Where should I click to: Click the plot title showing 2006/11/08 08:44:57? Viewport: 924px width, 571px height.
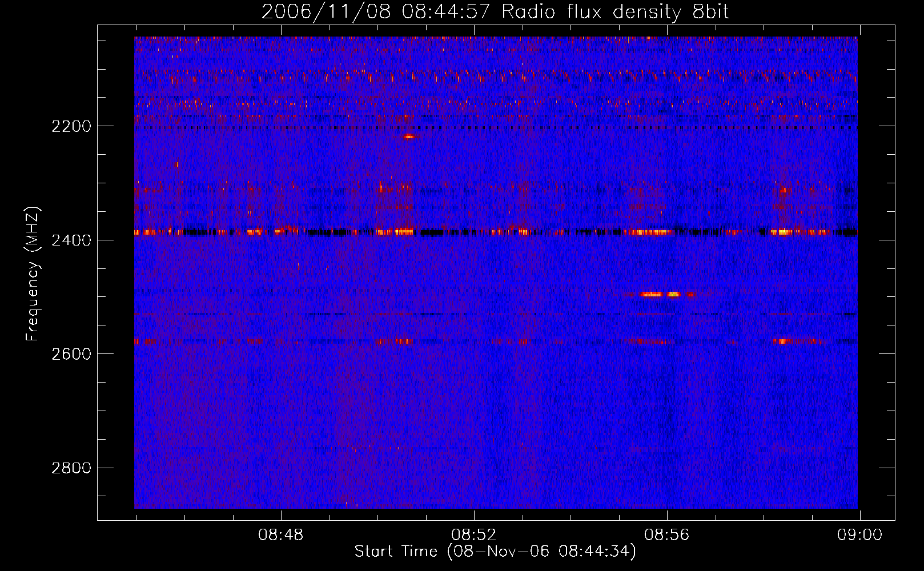pyautogui.click(x=495, y=11)
